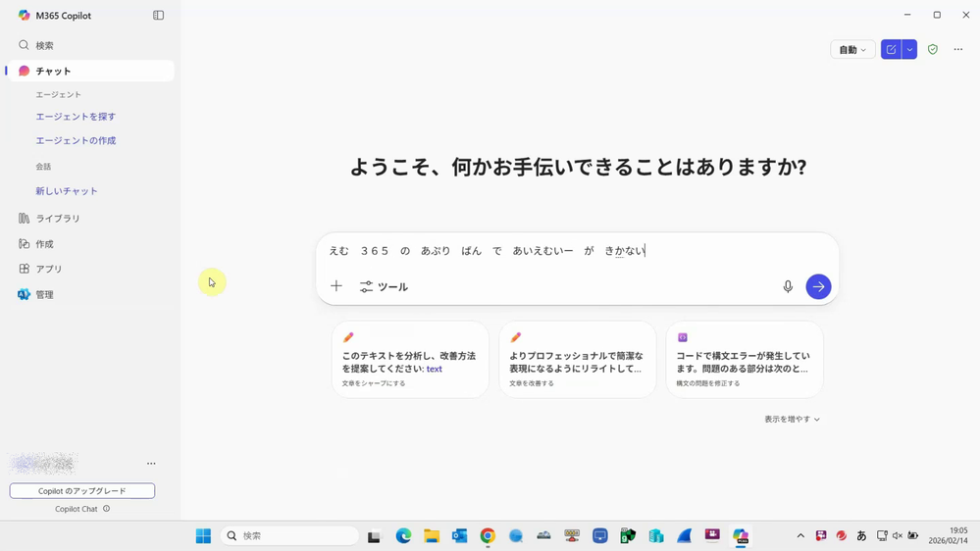Launch Microsoft Edge from taskbar
The height and width of the screenshot is (551, 980).
pos(403,536)
